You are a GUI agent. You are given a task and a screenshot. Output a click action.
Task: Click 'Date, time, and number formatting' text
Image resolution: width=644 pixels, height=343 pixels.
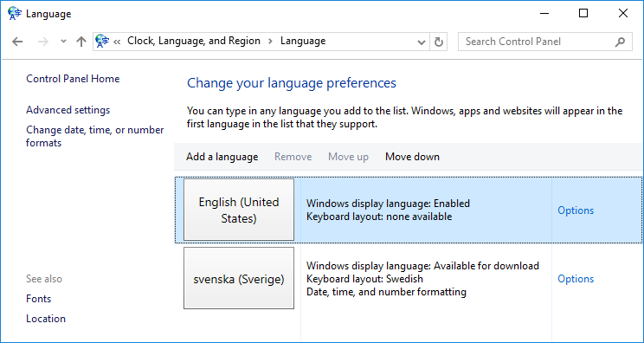click(386, 293)
